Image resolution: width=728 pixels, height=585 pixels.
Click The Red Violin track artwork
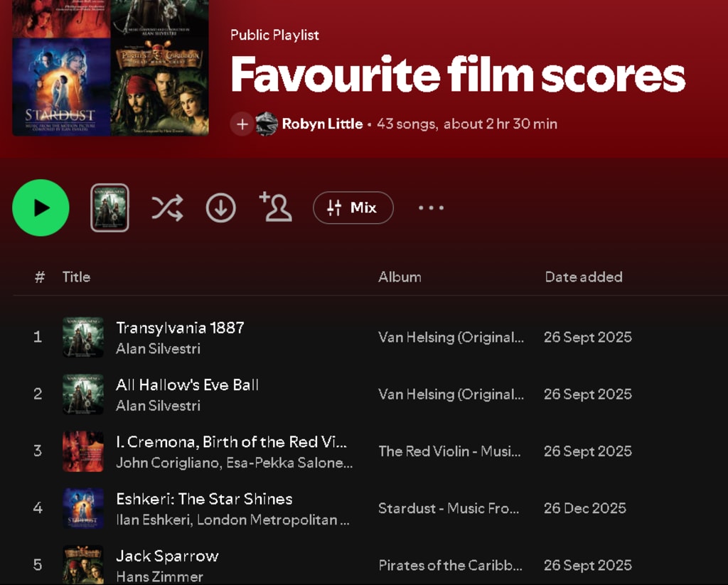(83, 451)
